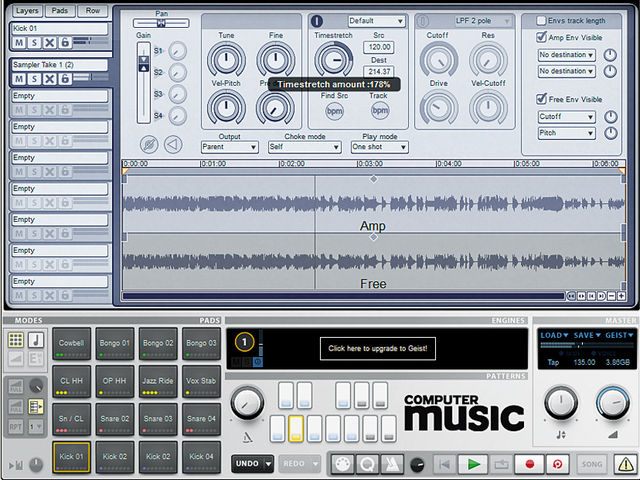This screenshot has height=480, width=640.
Task: Open the Pitch envelope destination dropdown
Action: [566, 133]
